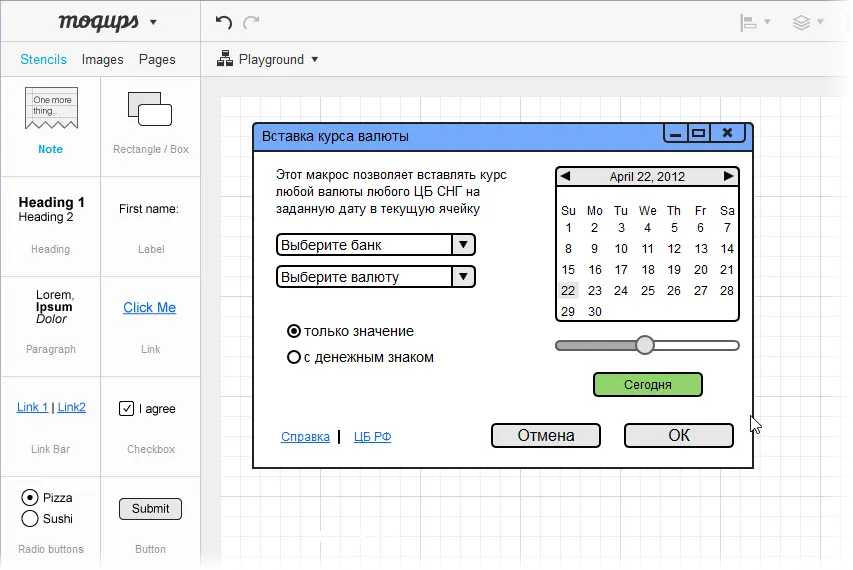Go to previous month in calendar
The image size is (853, 570).
pos(565,176)
